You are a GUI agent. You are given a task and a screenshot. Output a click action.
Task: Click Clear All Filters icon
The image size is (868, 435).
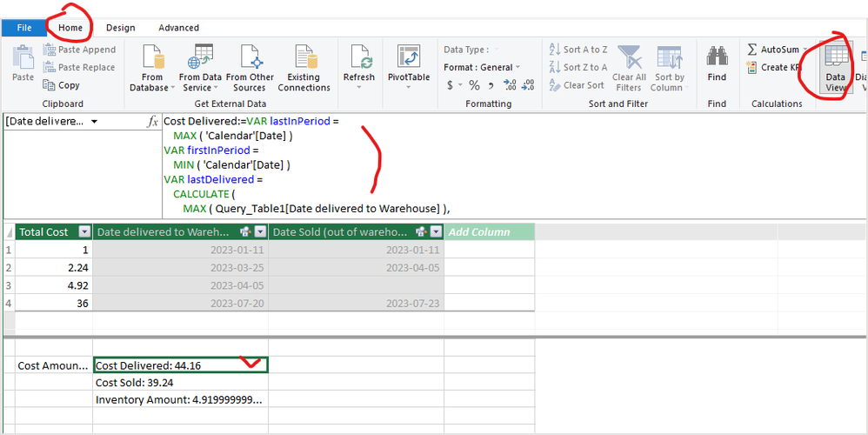(x=629, y=57)
